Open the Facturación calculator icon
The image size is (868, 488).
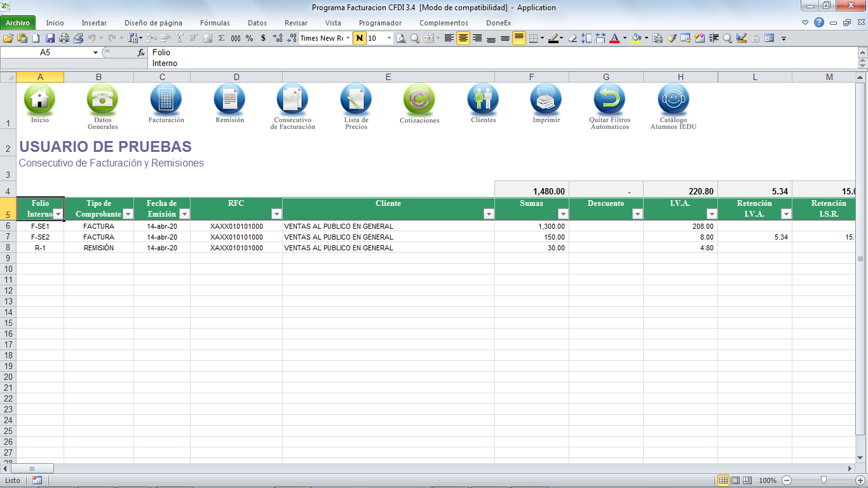tap(166, 100)
